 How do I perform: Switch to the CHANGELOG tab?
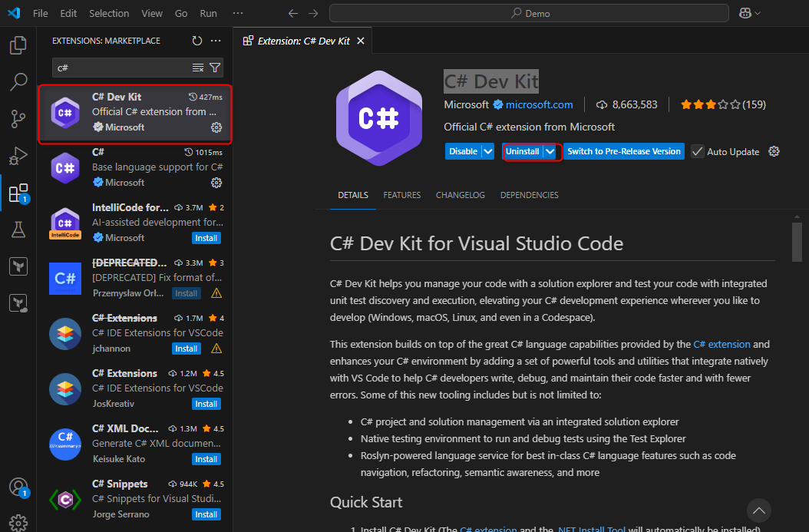[461, 195]
